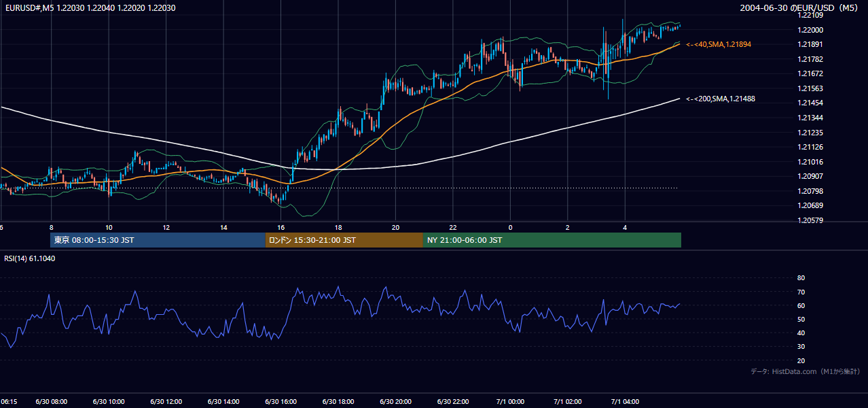This screenshot has width=868, height=408.
Task: Select the 40 SMA 1.21894 label
Action: [x=719, y=44]
